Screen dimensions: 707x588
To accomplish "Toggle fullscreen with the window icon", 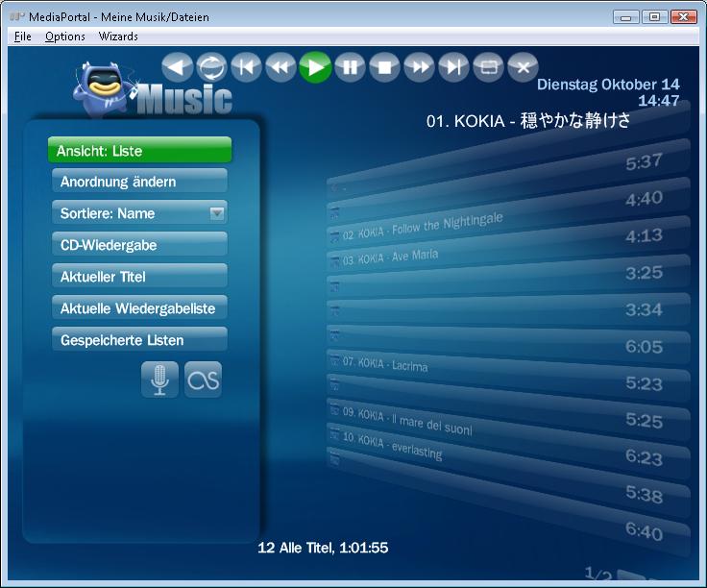I will click(488, 67).
